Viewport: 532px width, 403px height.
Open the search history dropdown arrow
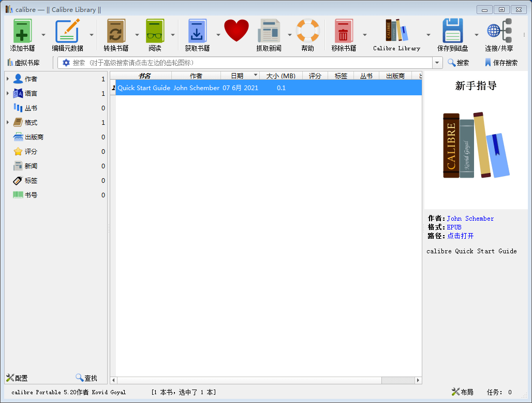coord(437,63)
